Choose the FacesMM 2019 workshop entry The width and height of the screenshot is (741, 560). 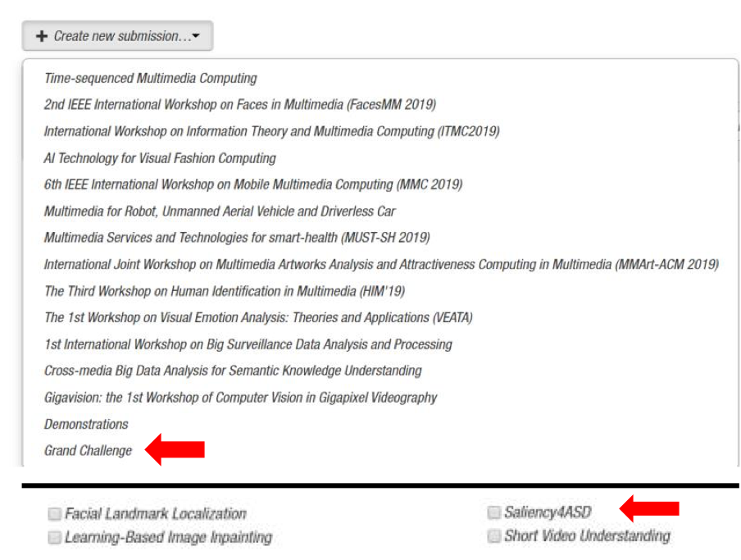[x=240, y=104]
